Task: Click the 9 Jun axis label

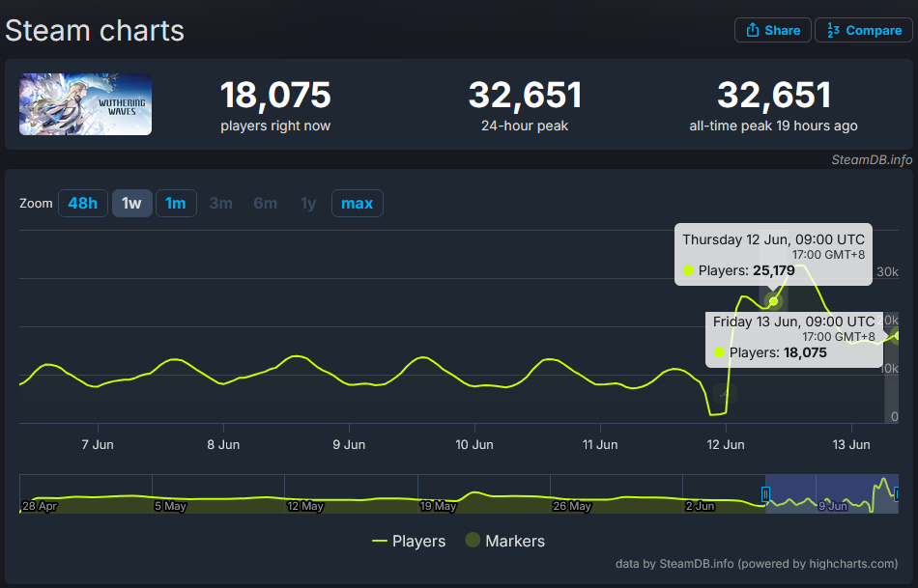Action: coord(349,445)
